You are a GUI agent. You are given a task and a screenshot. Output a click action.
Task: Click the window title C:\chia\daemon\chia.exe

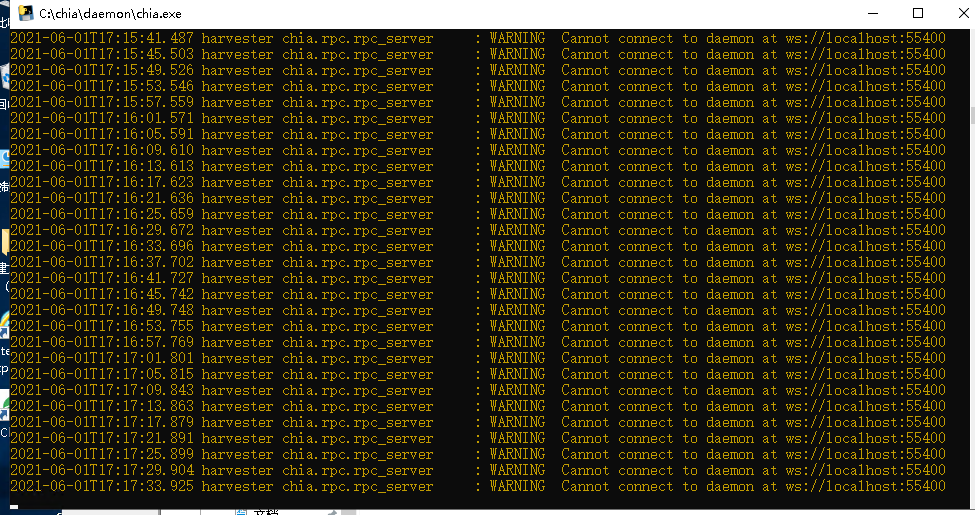click(x=110, y=14)
